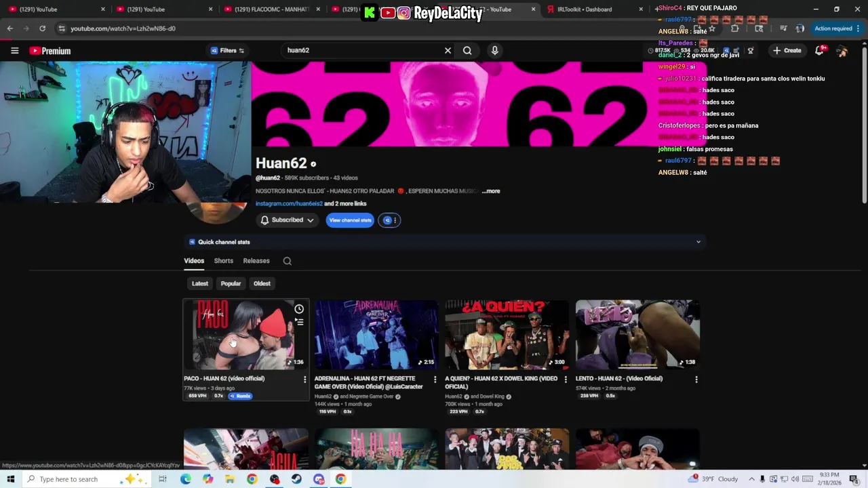Screen dimensions: 868x488
Task: Open File Explorer from the taskbar
Action: [x=230, y=479]
